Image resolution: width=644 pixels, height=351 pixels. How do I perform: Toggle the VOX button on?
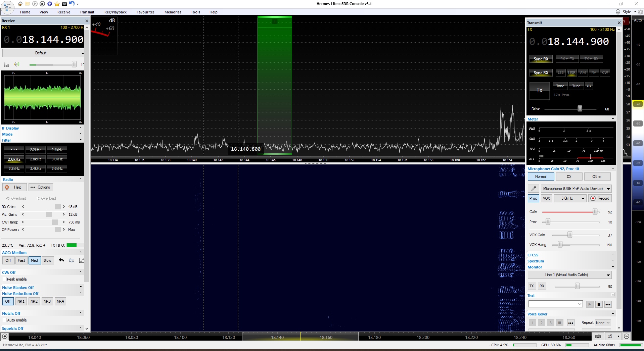coord(546,198)
